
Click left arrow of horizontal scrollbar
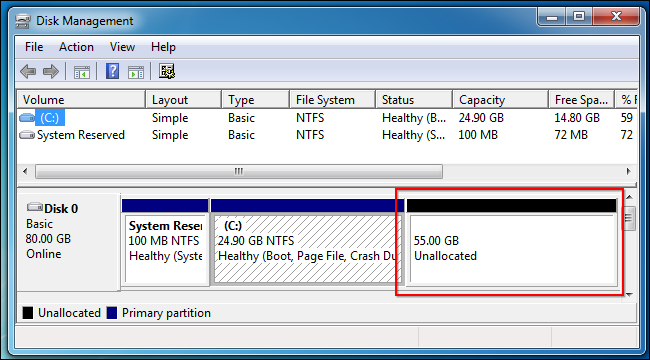pyautogui.click(x=25, y=171)
